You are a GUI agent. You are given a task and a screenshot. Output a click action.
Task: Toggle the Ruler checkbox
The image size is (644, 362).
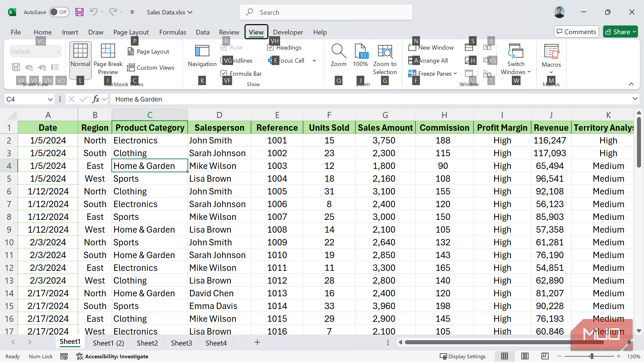[x=224, y=48]
